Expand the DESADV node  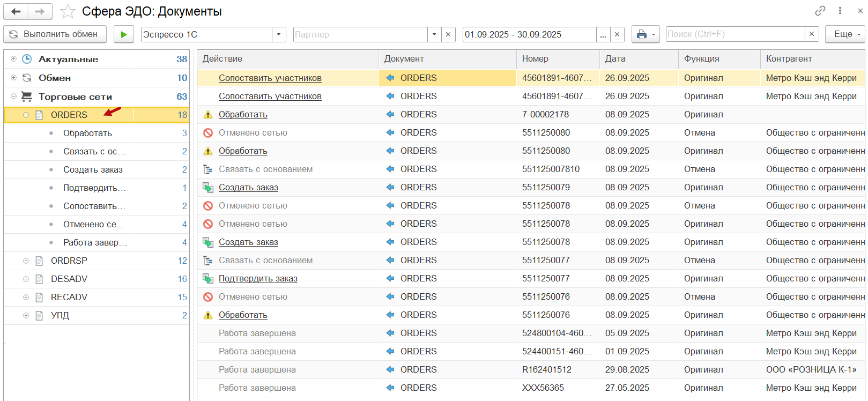pos(26,279)
